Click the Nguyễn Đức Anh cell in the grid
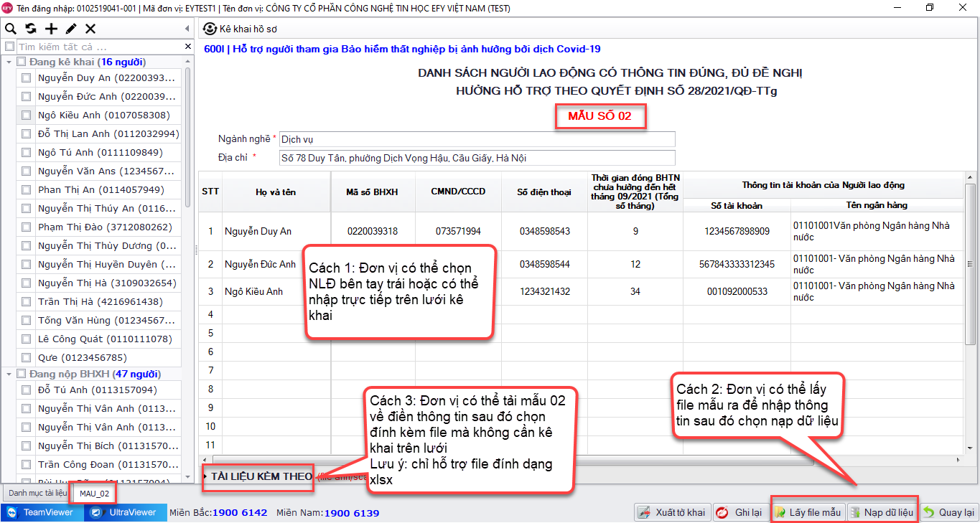This screenshot has width=980, height=523. click(x=276, y=264)
